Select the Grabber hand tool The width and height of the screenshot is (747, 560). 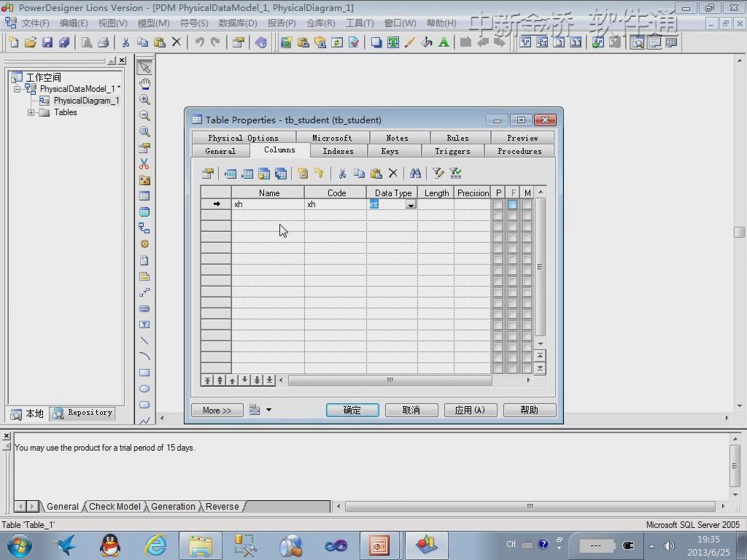click(x=144, y=84)
